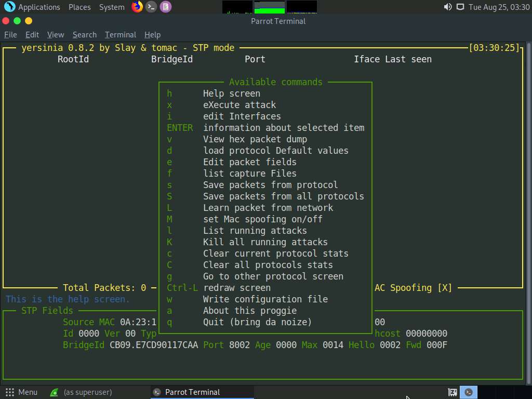Open the Edit menu in terminal
This screenshot has width=532, height=399.
[x=32, y=35]
